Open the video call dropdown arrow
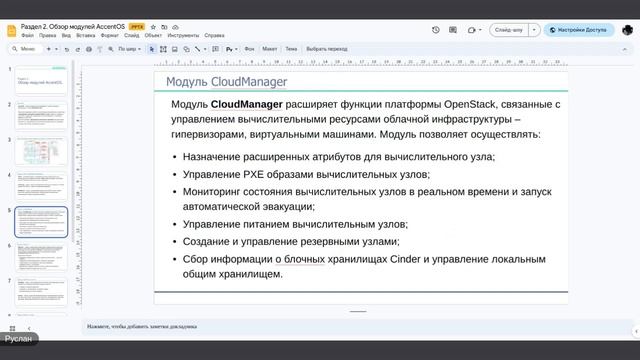 480,30
